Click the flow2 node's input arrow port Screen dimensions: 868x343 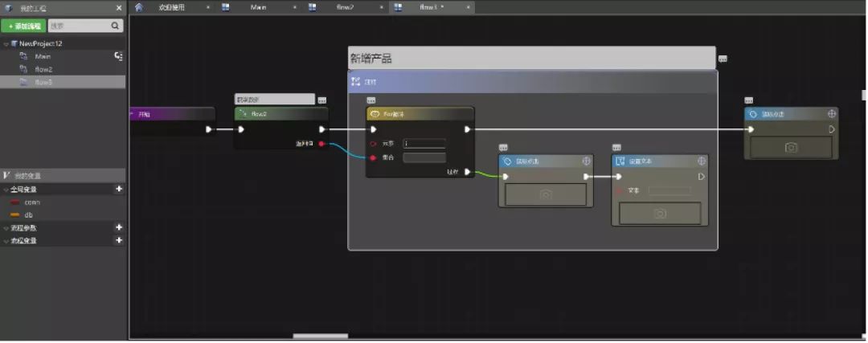[241, 129]
